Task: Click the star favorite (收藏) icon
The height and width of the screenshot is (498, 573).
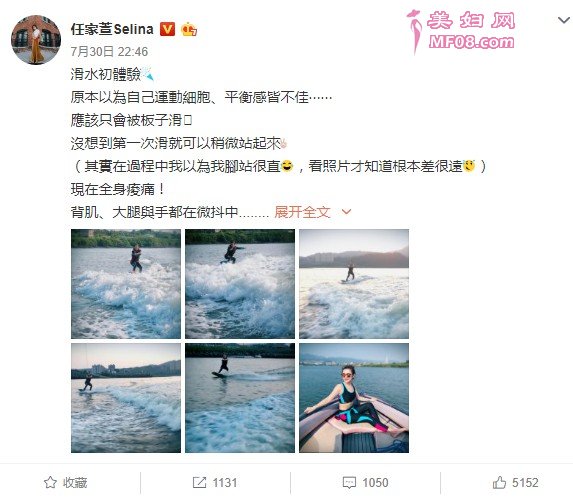Action: pyautogui.click(x=50, y=483)
